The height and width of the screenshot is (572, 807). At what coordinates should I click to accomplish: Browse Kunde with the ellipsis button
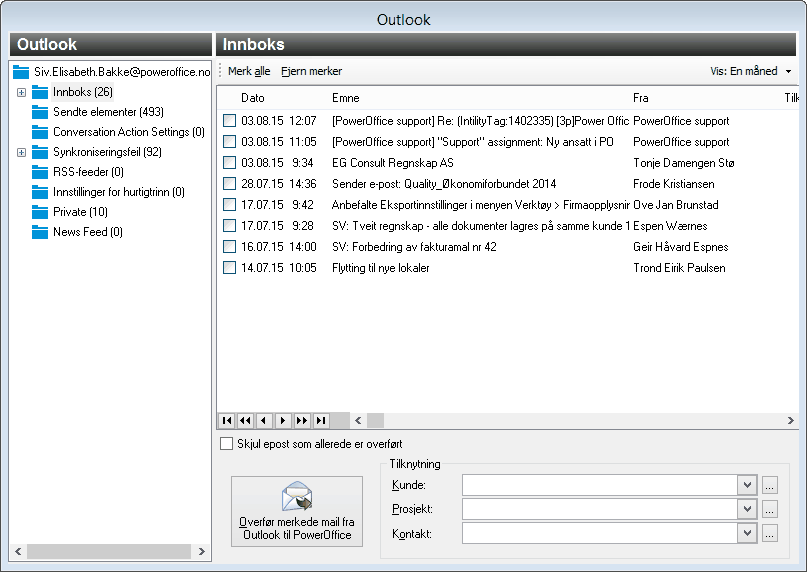click(769, 485)
